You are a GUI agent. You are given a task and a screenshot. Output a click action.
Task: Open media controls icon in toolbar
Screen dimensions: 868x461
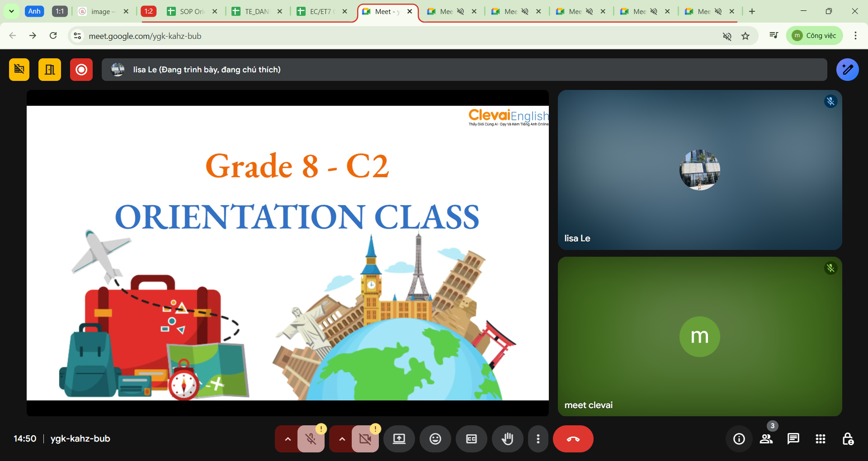(774, 36)
